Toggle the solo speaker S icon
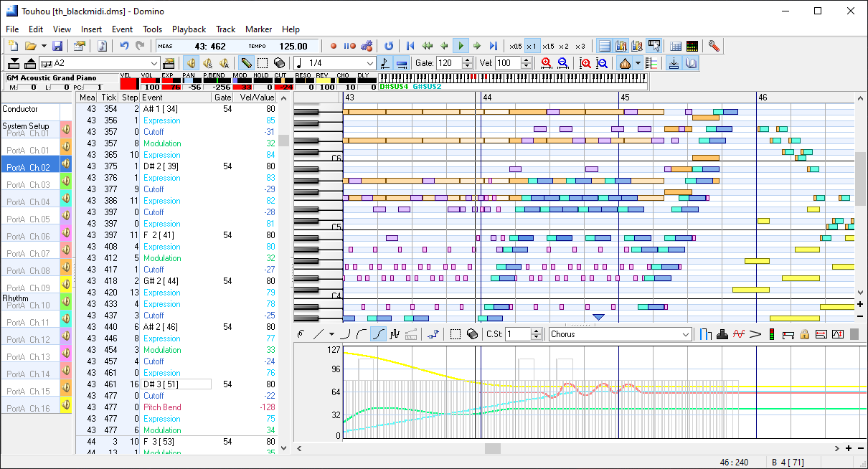The width and height of the screenshot is (868, 469). (x=207, y=63)
